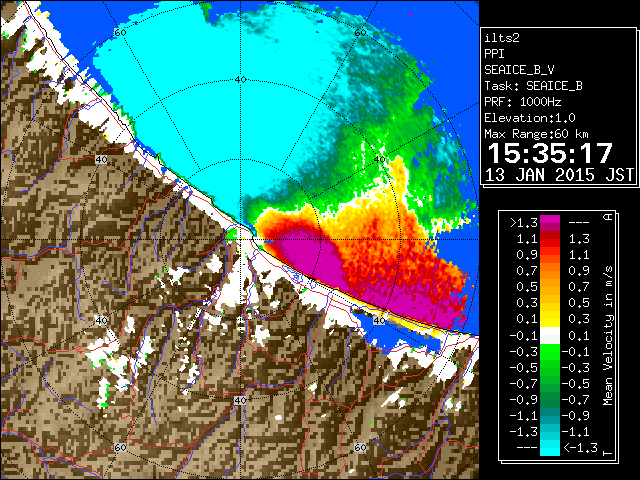Click the product name "SEAICE_B_V"
Viewport: 640px width, 480px height.
click(519, 70)
